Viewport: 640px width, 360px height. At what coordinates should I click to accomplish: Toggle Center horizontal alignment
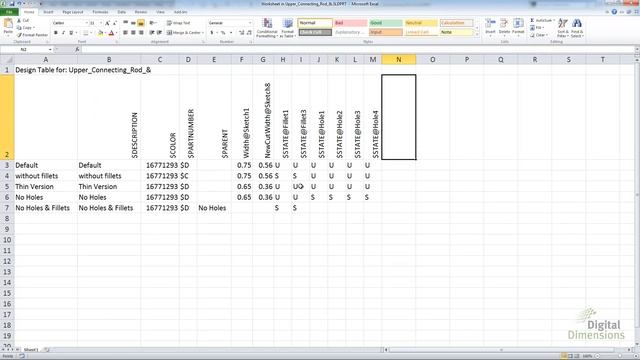point(133,33)
